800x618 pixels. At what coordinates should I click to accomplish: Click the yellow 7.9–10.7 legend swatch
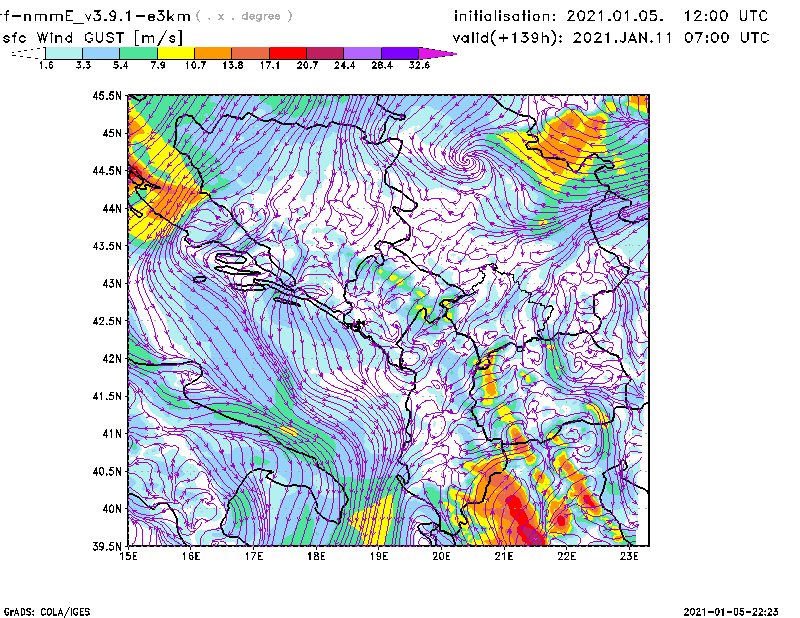176,53
